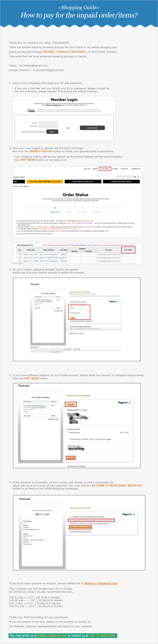Open Shopping Cart in top navigation
Image resolution: width=158 pixels, height=644 pixels.
click(136, 169)
